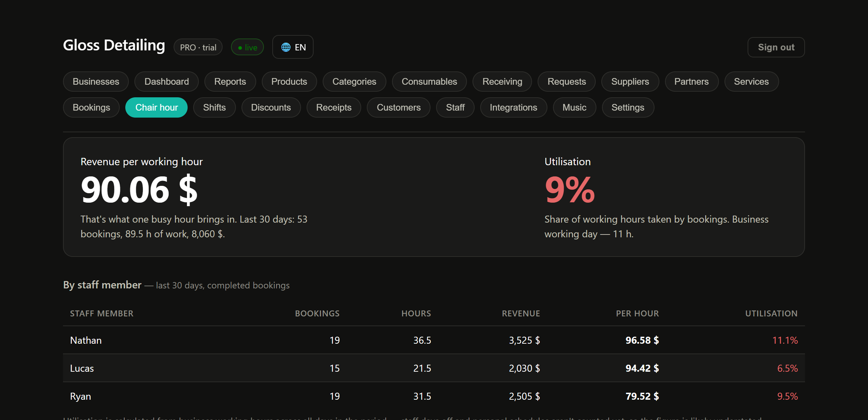The height and width of the screenshot is (420, 868).
Task: Click Lucas's 21.5 hours cell
Action: pos(422,368)
